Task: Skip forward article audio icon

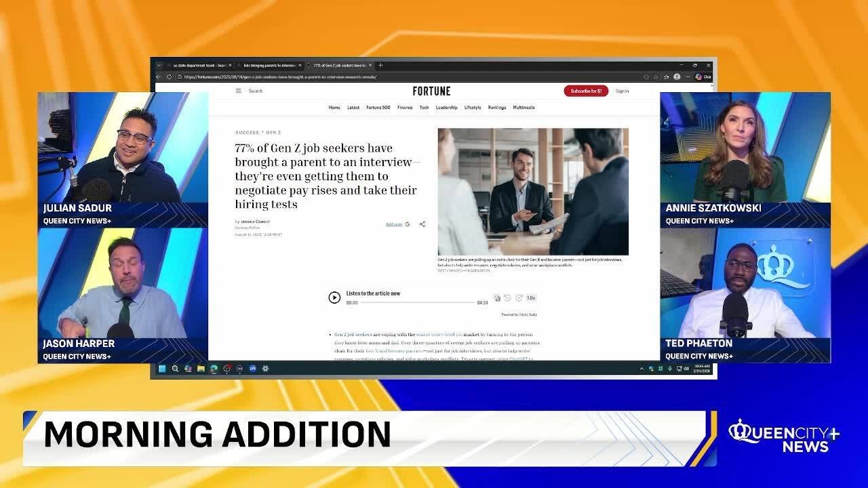Action: coord(519,298)
